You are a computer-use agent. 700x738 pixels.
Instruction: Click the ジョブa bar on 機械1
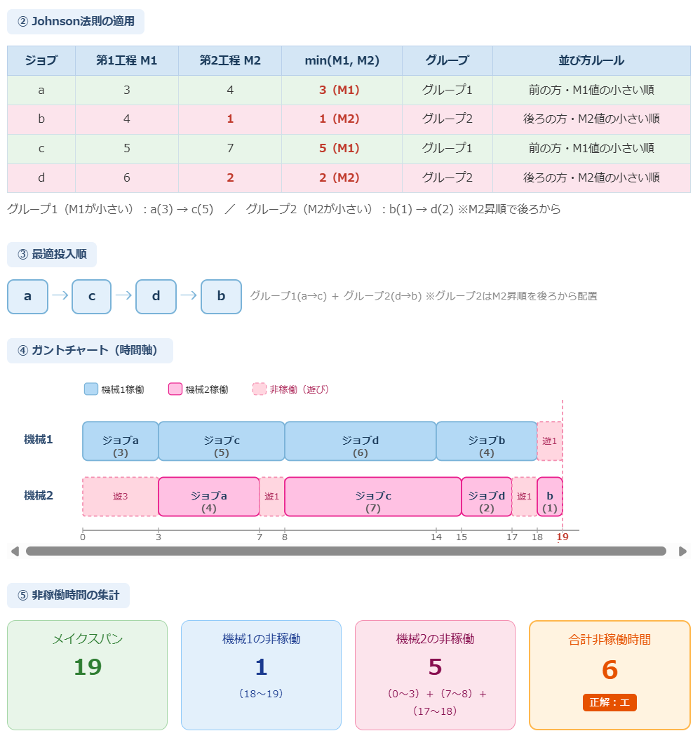click(x=120, y=441)
